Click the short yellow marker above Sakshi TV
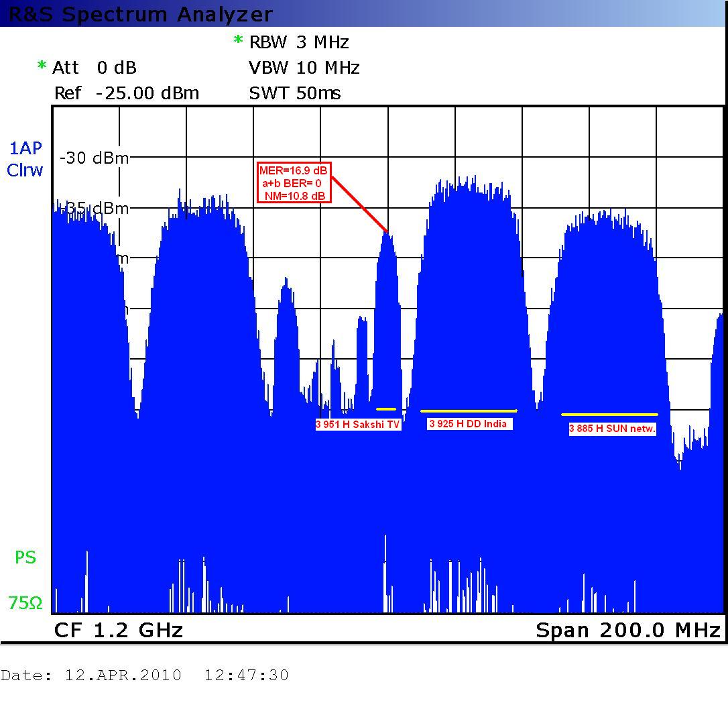Screen dimensions: 728x707 tap(386, 409)
